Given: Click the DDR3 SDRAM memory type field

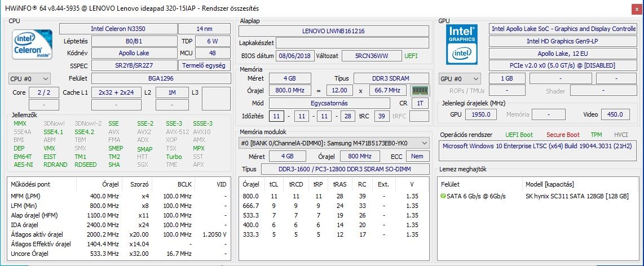Looking at the screenshot, I should tap(391, 78).
